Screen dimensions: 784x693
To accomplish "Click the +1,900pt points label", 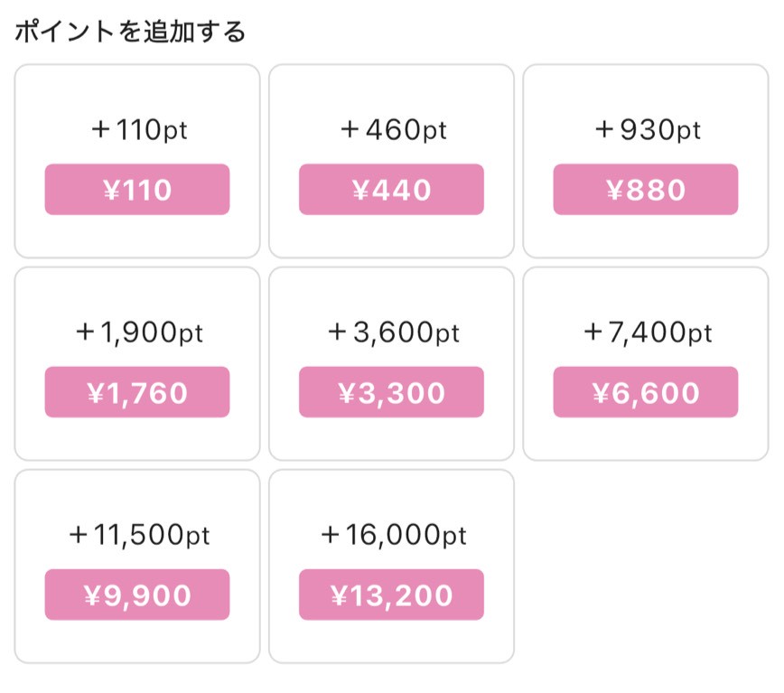I will [138, 333].
